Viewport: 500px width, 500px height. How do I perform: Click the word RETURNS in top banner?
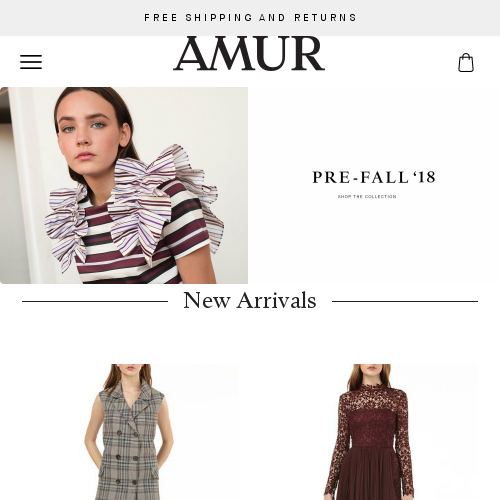325,17
